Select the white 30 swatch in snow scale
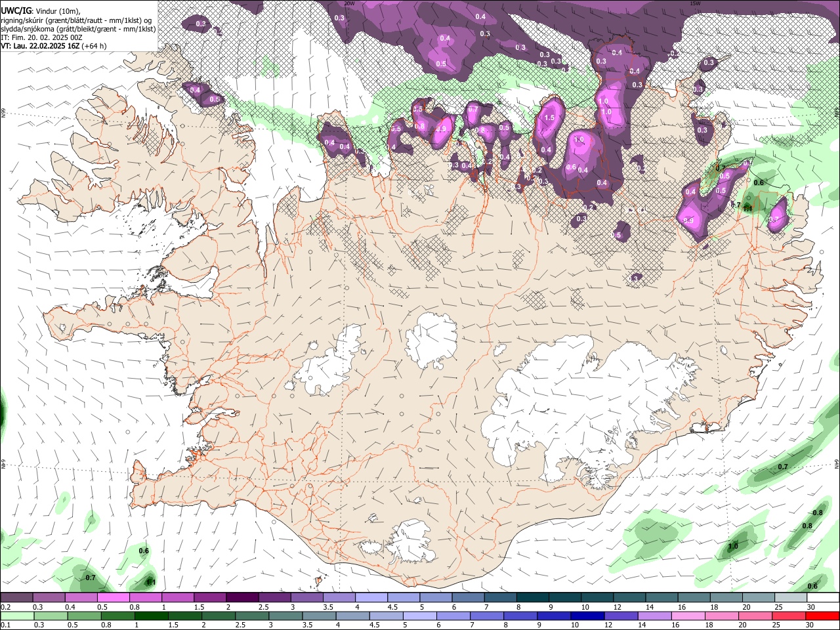 tap(823, 598)
